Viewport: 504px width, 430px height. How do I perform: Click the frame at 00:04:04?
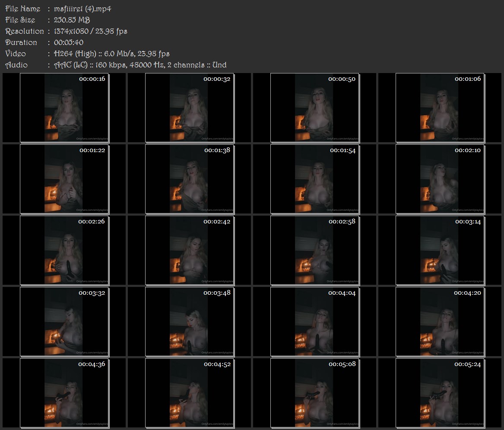click(315, 322)
